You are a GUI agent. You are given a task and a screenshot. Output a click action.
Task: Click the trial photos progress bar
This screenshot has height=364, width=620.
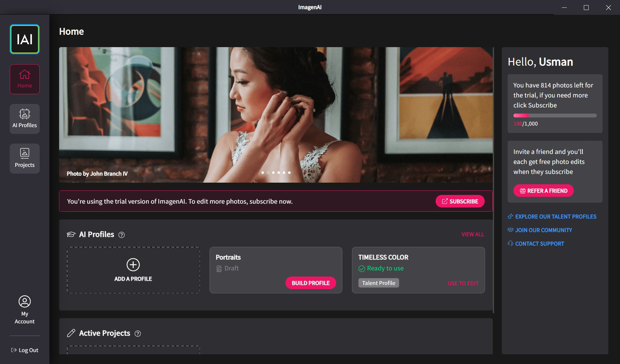coord(555,116)
